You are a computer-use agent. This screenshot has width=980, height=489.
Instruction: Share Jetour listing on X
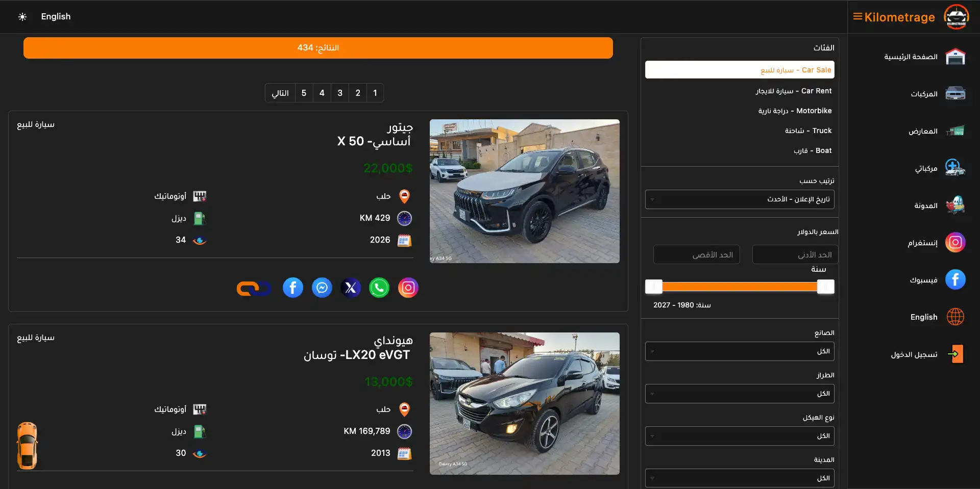(x=351, y=288)
